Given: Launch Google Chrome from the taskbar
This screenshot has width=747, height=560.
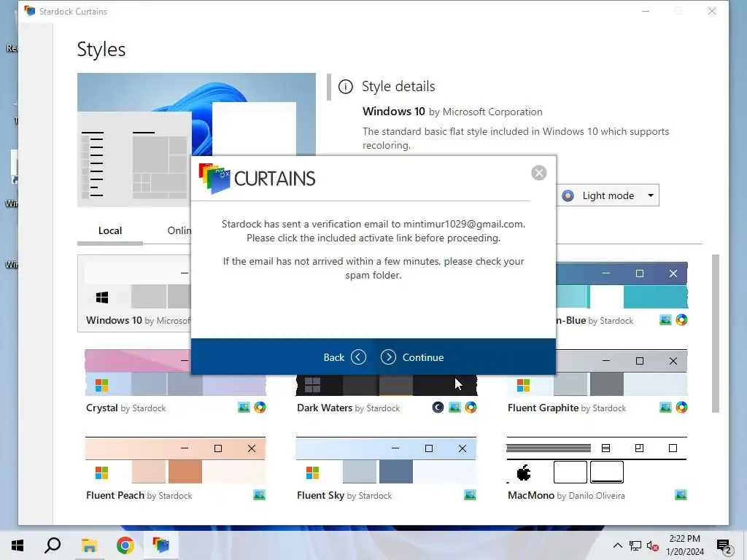Looking at the screenshot, I should point(125,545).
